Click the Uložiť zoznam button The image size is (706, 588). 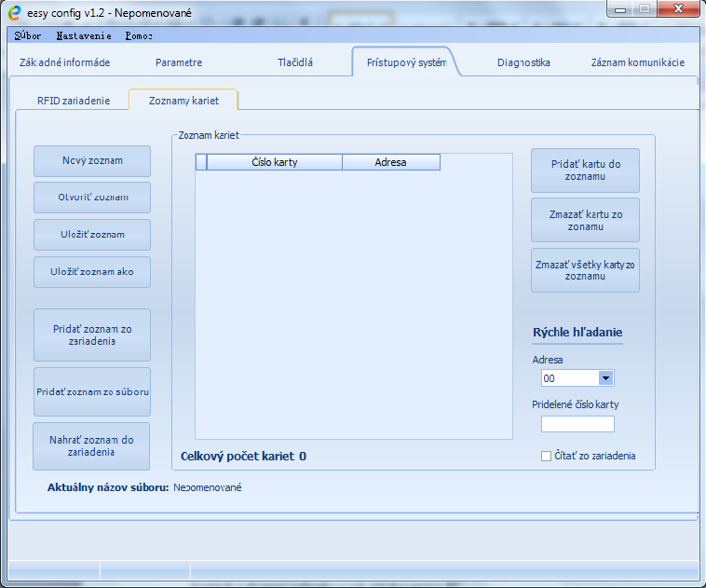(92, 235)
